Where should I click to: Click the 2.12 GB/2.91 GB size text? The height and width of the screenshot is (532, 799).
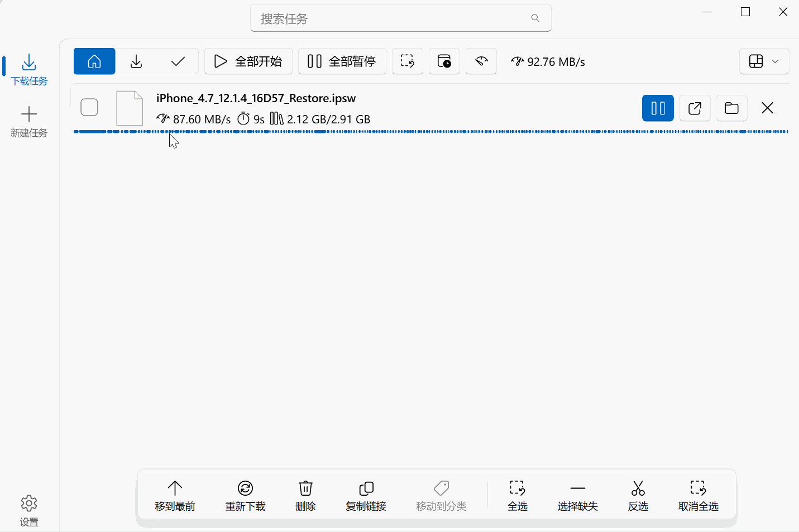(x=328, y=119)
